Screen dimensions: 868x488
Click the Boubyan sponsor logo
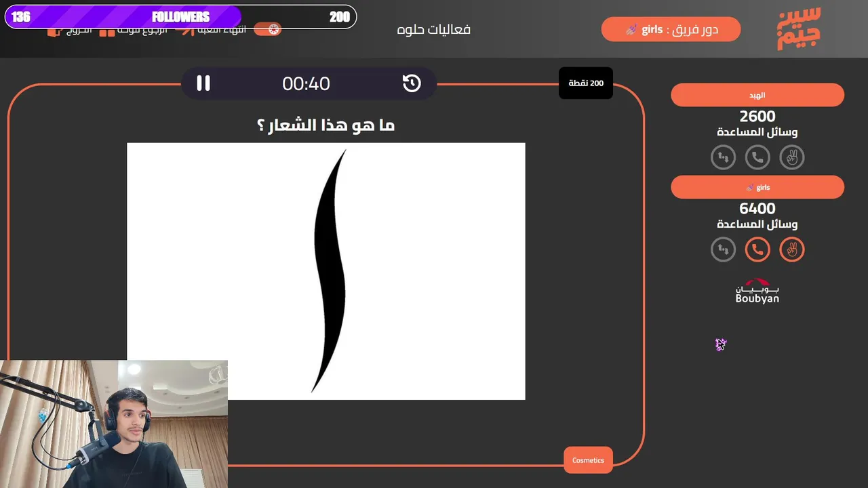pyautogui.click(x=757, y=291)
